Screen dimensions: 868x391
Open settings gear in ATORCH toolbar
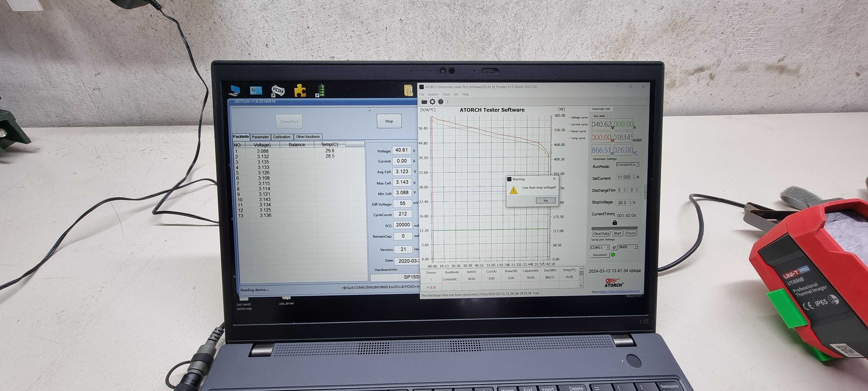pos(432,102)
